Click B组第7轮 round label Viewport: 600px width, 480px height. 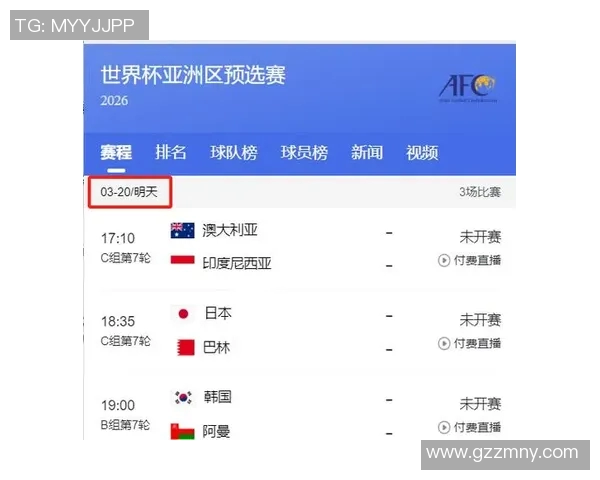coord(126,425)
